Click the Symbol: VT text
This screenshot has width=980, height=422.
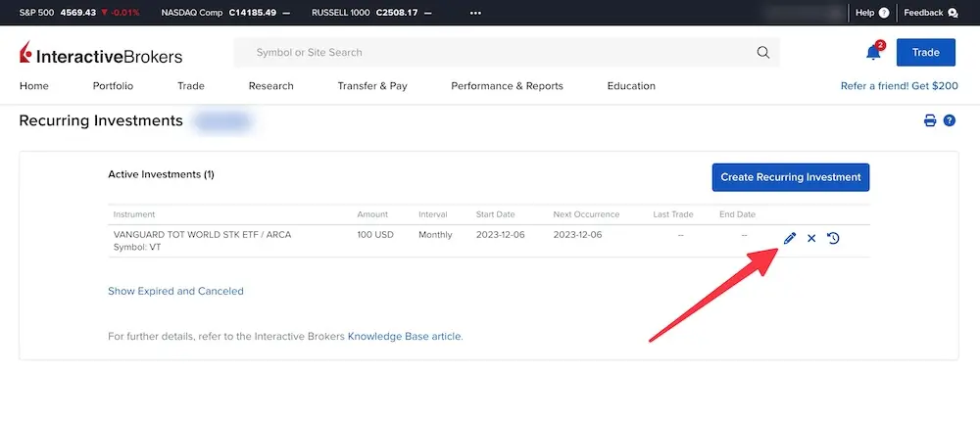(x=137, y=247)
